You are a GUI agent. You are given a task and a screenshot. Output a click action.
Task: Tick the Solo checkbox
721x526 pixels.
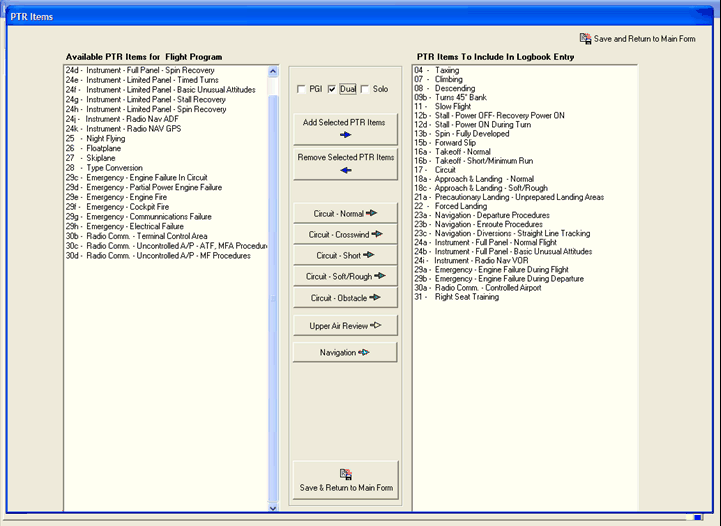[x=365, y=90]
